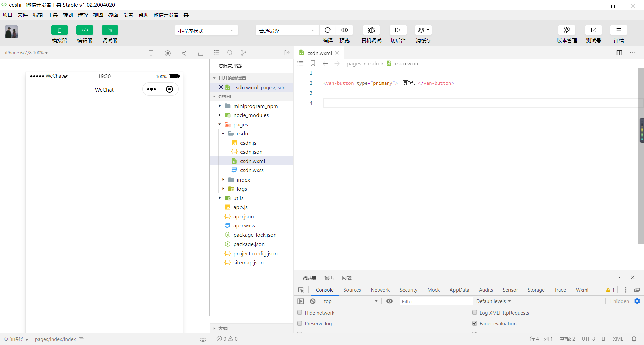
Task: Expand the utils folder
Action: [x=252, y=198]
